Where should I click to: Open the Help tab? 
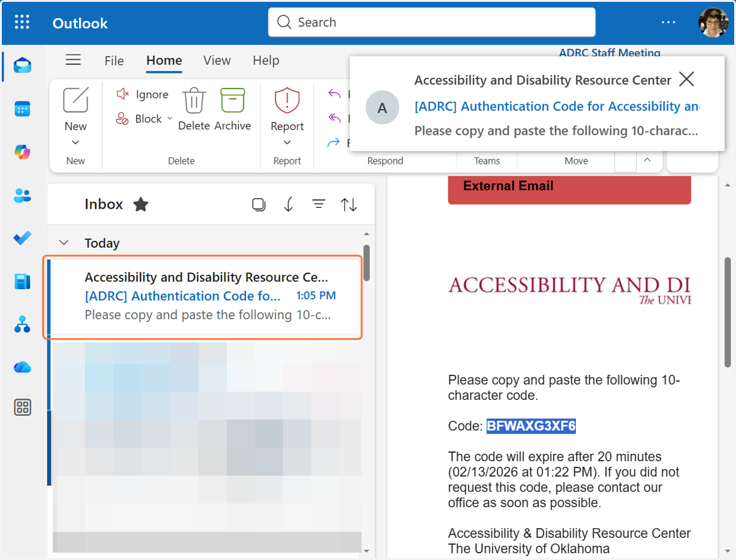point(266,60)
